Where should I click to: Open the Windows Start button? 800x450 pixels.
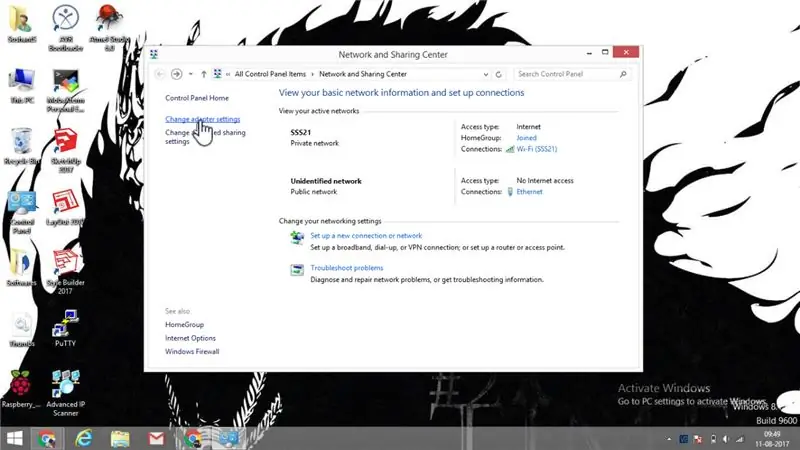point(14,439)
